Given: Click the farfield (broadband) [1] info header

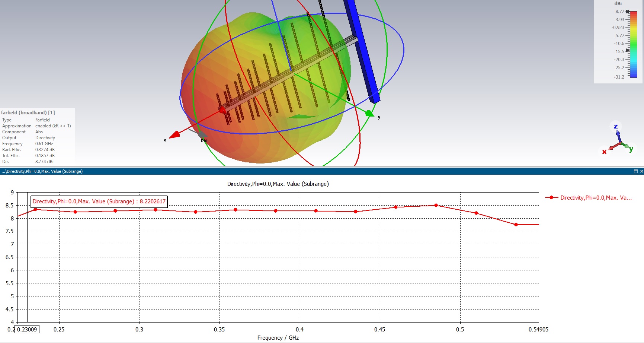Looking at the screenshot, I should click(28, 112).
